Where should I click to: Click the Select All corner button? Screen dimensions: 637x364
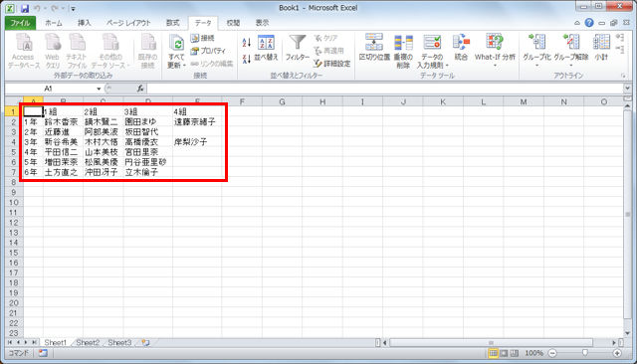pyautogui.click(x=14, y=101)
